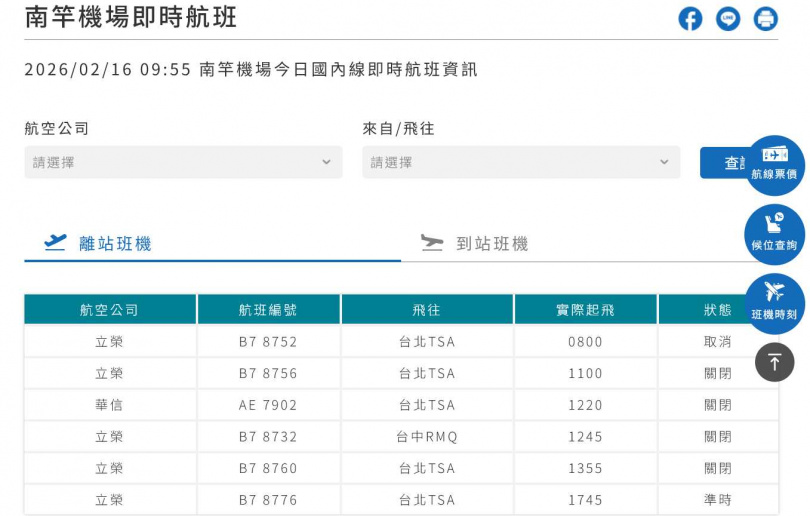
Task: Click 立榮 in B7 8732 row
Action: pos(110,437)
